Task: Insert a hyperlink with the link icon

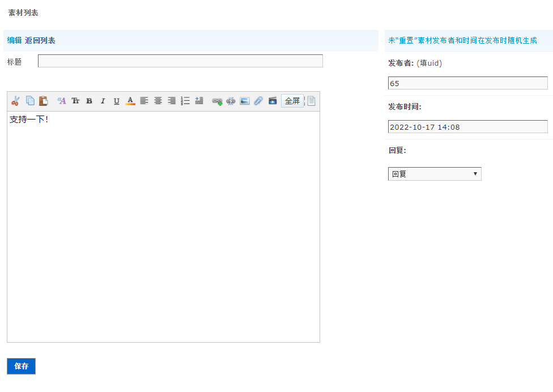Action: (x=217, y=101)
